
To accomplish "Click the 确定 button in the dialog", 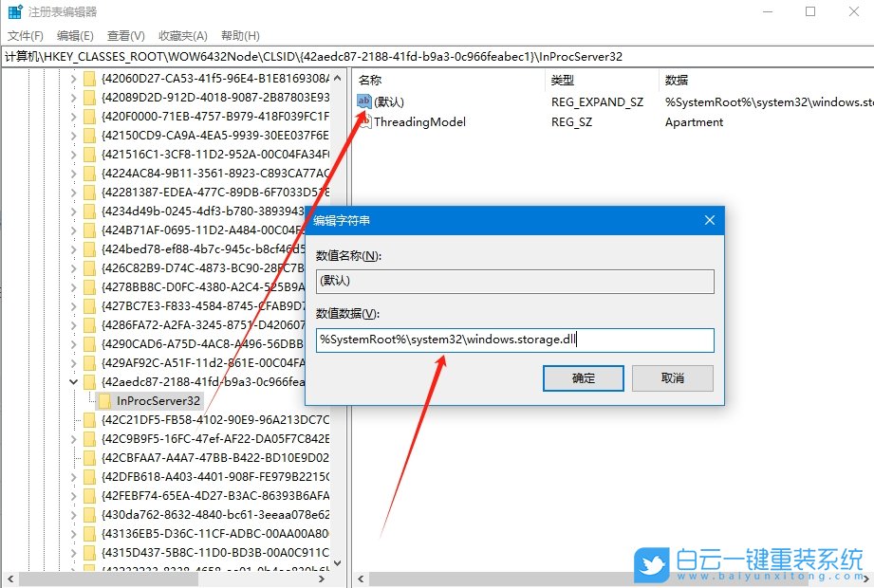I will point(582,378).
